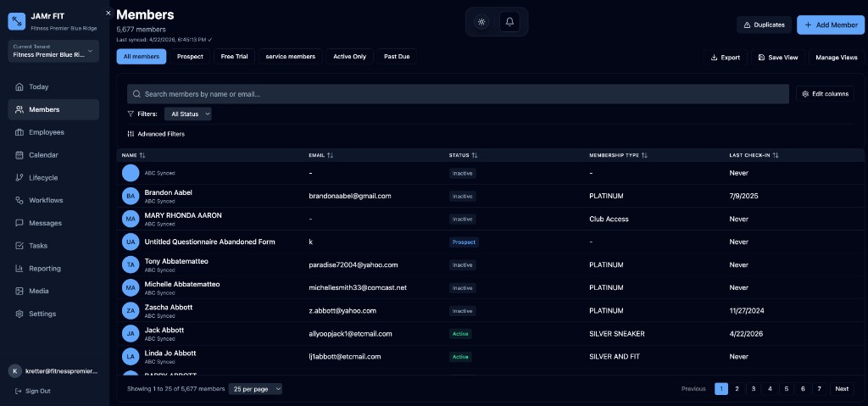Image resolution: width=868 pixels, height=406 pixels.
Task: Click Brandon Aabel's BA avatar
Action: click(130, 196)
